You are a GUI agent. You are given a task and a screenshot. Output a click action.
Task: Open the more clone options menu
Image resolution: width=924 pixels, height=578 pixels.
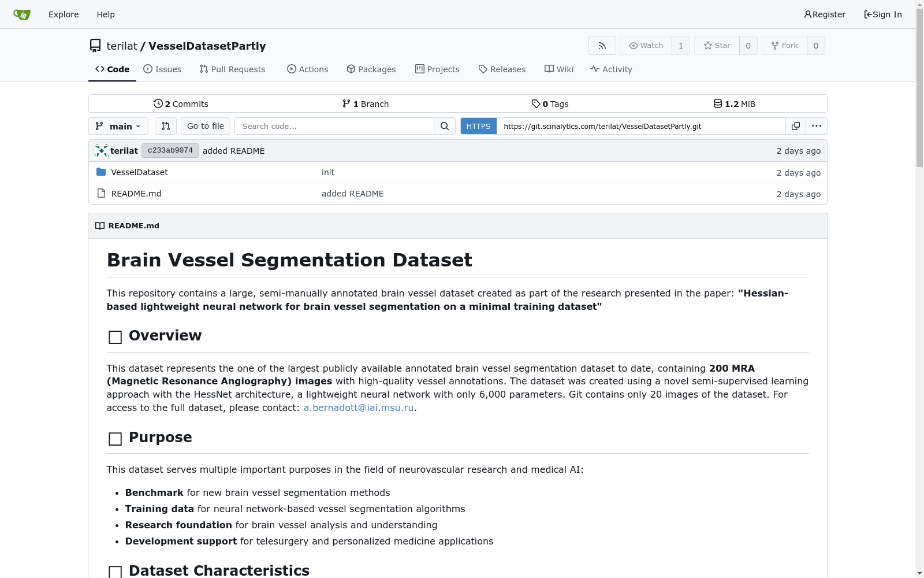pyautogui.click(x=816, y=126)
